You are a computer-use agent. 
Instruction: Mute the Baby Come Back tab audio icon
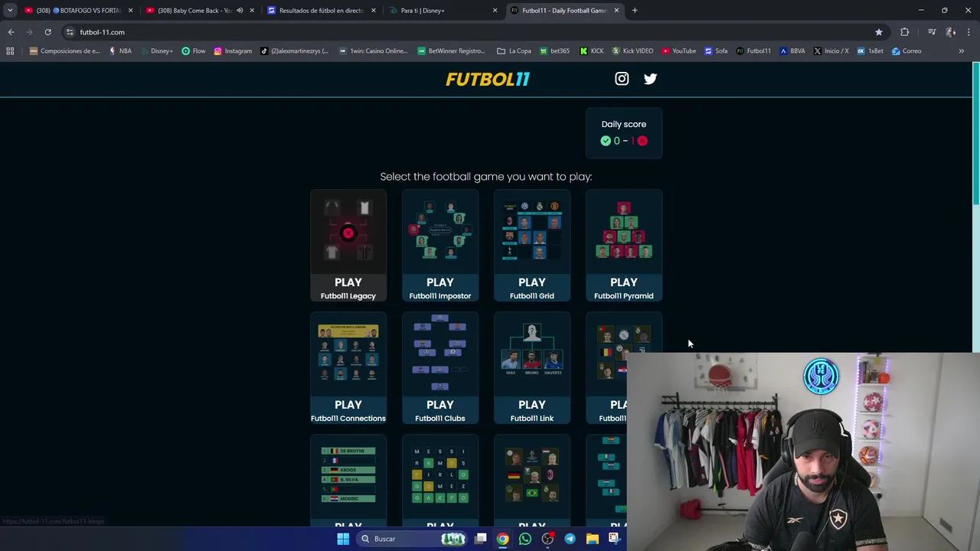pyautogui.click(x=240, y=11)
